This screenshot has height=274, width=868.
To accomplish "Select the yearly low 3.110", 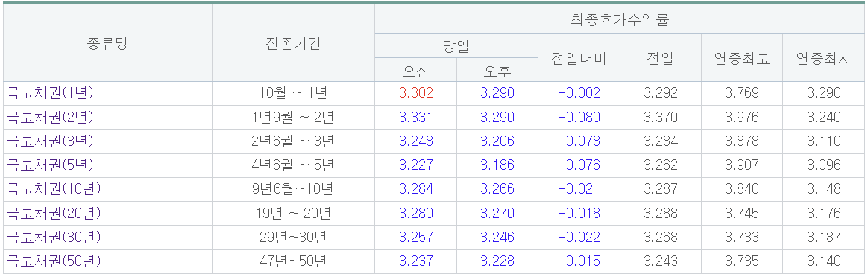I will 824,141.
